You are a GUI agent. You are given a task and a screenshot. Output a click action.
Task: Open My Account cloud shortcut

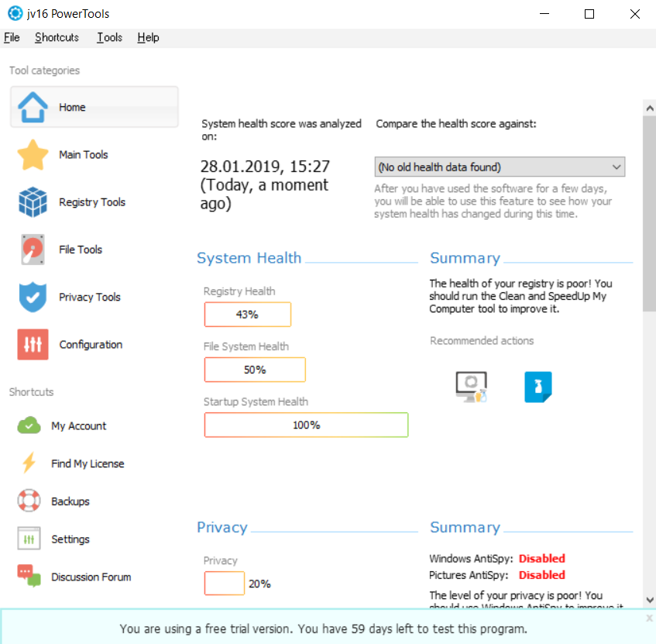[x=29, y=425]
